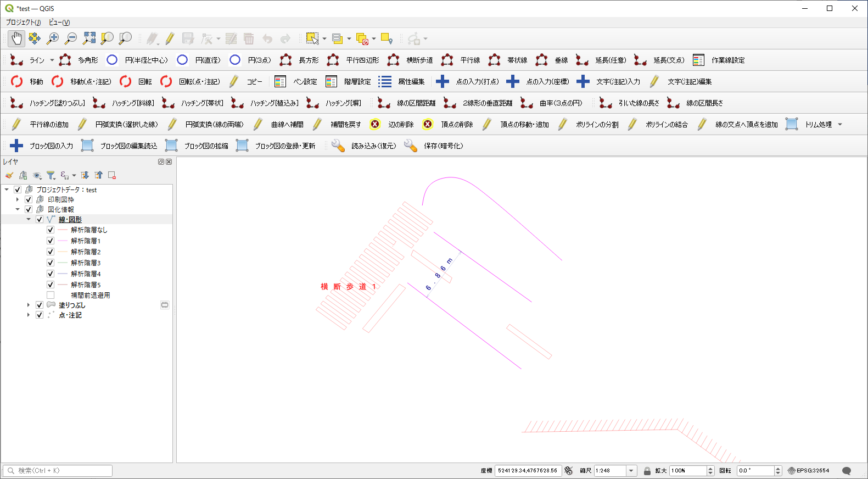This screenshot has height=479, width=868.
Task: Select the 長方形 rectangle drawing tool
Action: tap(300, 60)
